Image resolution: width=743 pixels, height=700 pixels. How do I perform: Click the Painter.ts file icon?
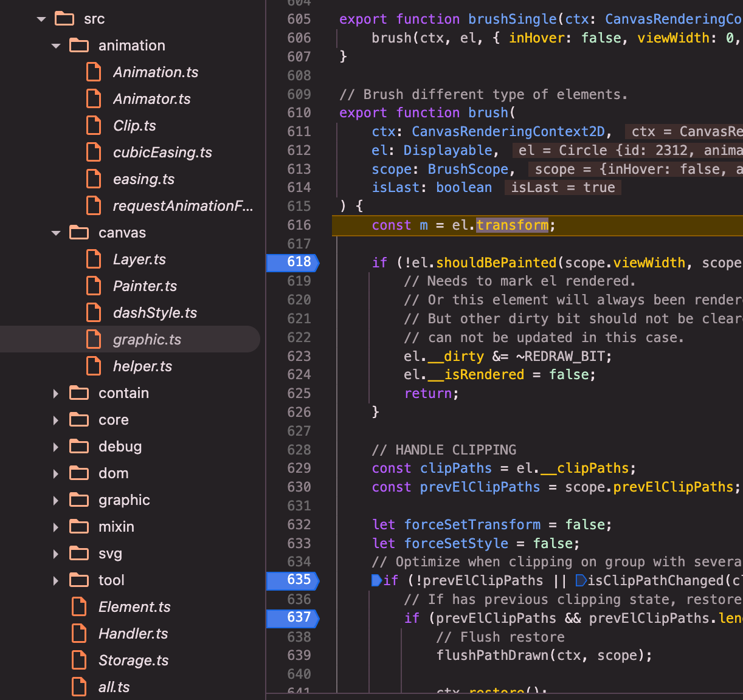94,286
